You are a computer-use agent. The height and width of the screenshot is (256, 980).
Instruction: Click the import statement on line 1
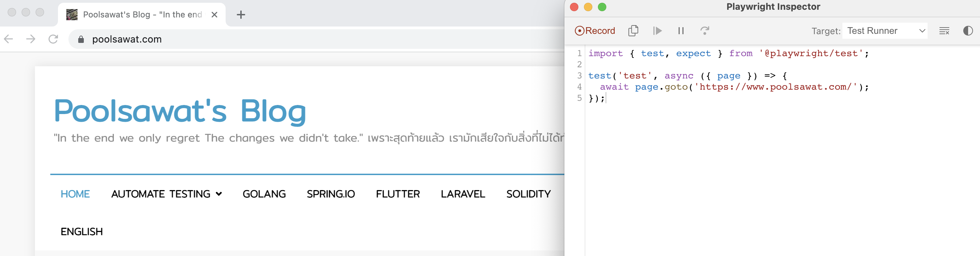pos(729,54)
